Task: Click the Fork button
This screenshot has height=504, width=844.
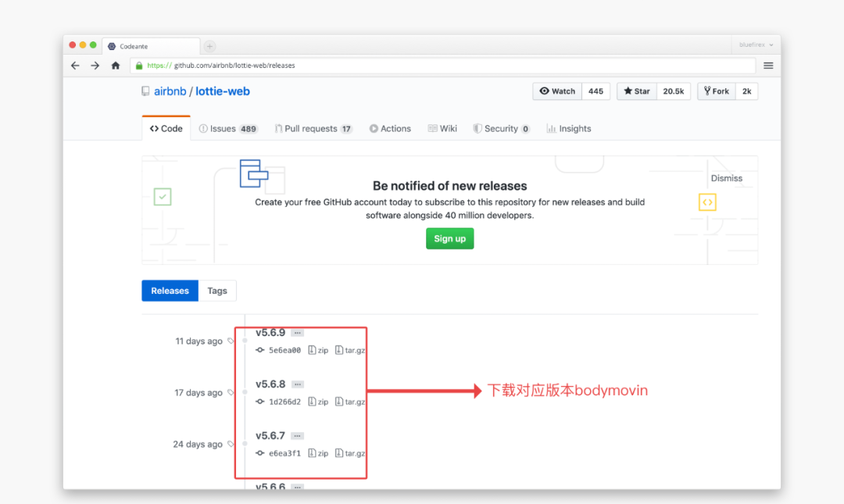Action: (x=717, y=91)
